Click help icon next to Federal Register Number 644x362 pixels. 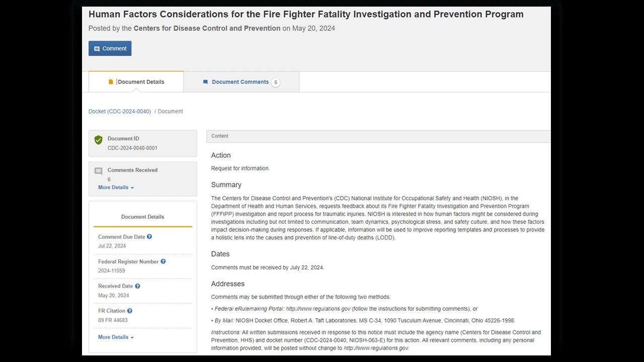[163, 261]
